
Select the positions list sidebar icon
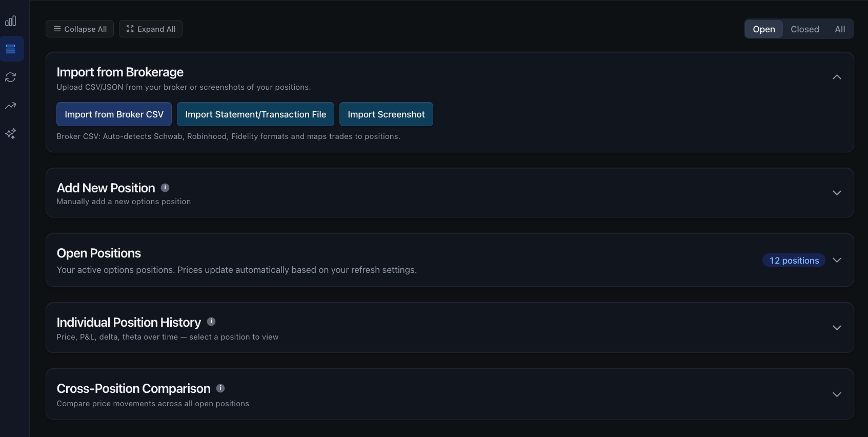coord(11,49)
